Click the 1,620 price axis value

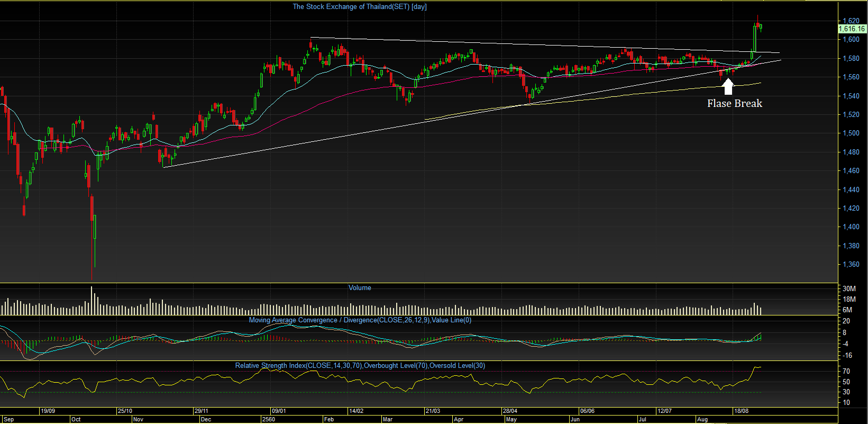[x=851, y=21]
